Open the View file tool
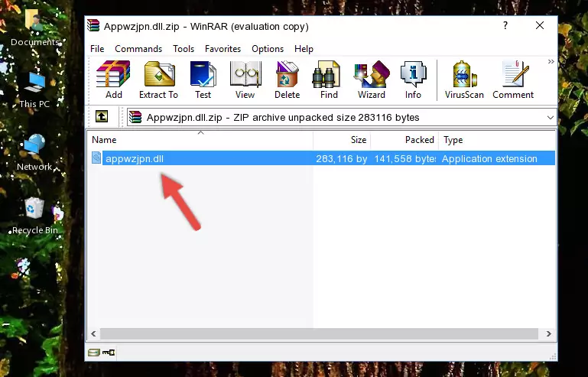This screenshot has height=377, width=588. [245, 80]
